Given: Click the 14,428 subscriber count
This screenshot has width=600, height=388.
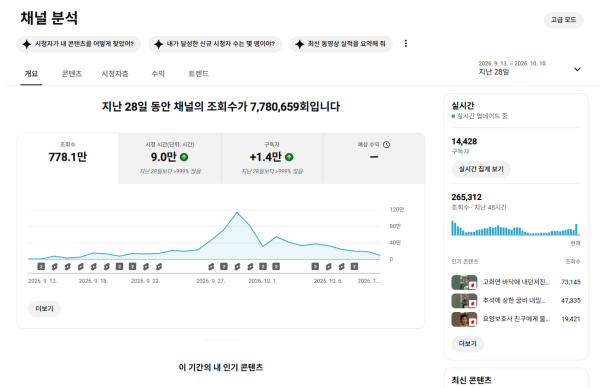Looking at the screenshot, I should coord(464,142).
